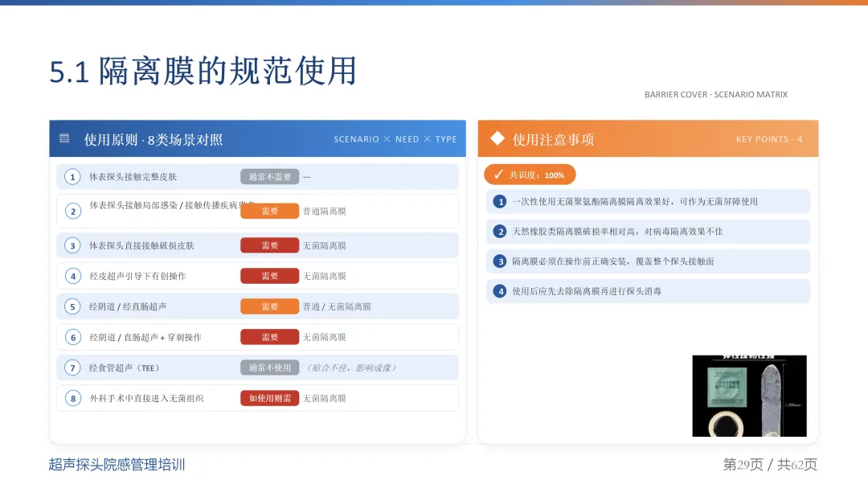
Task: Click the note (贴合不佳, 影响成像)
Action: point(351,368)
